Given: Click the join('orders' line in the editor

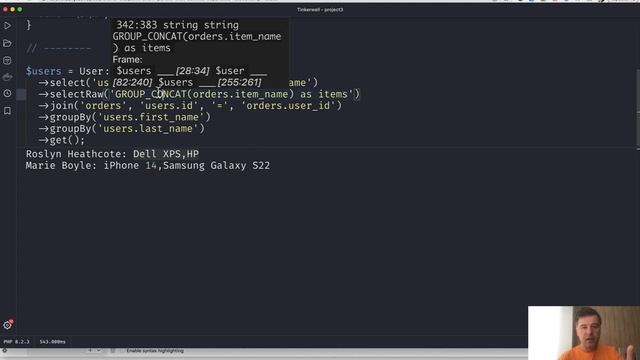Looking at the screenshot, I should tap(190, 106).
